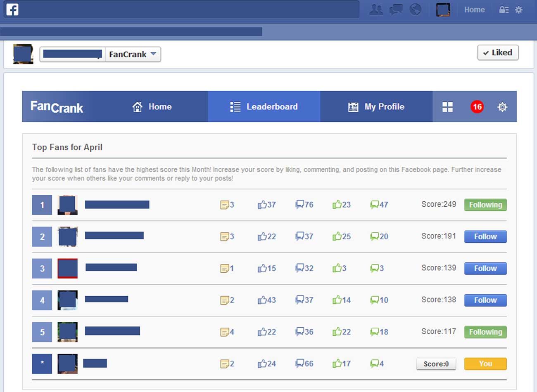Click profile picture in Facebook top bar
The height and width of the screenshot is (392, 537).
pyautogui.click(x=443, y=9)
